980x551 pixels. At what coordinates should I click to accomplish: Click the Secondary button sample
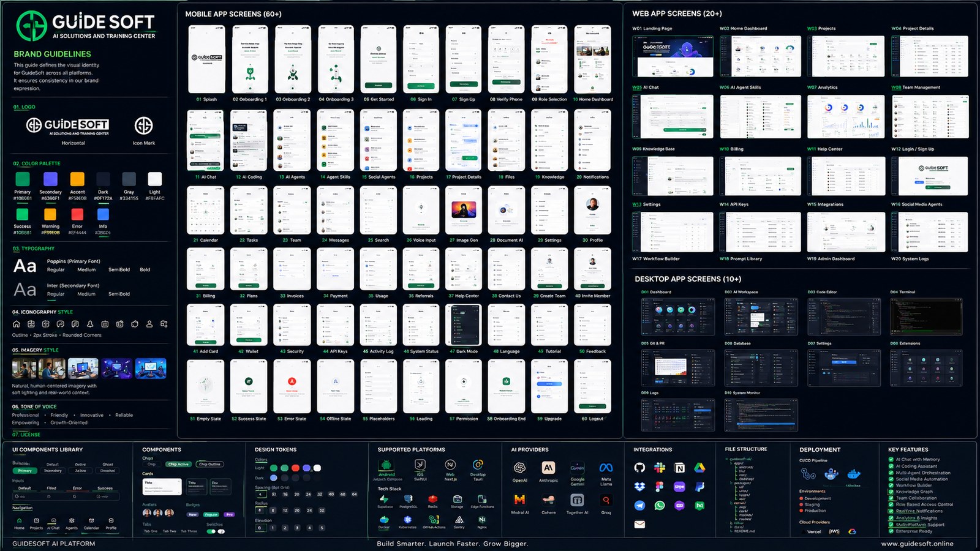click(x=53, y=471)
